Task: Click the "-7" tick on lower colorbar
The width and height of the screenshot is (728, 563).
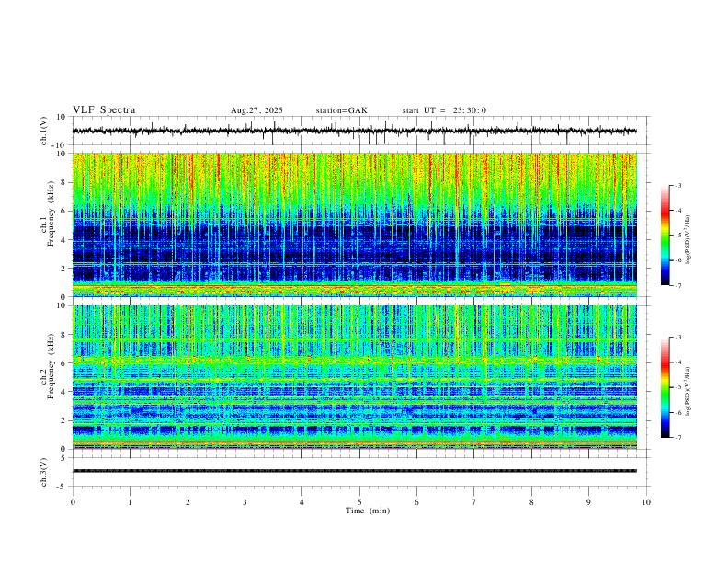Action: [677, 438]
